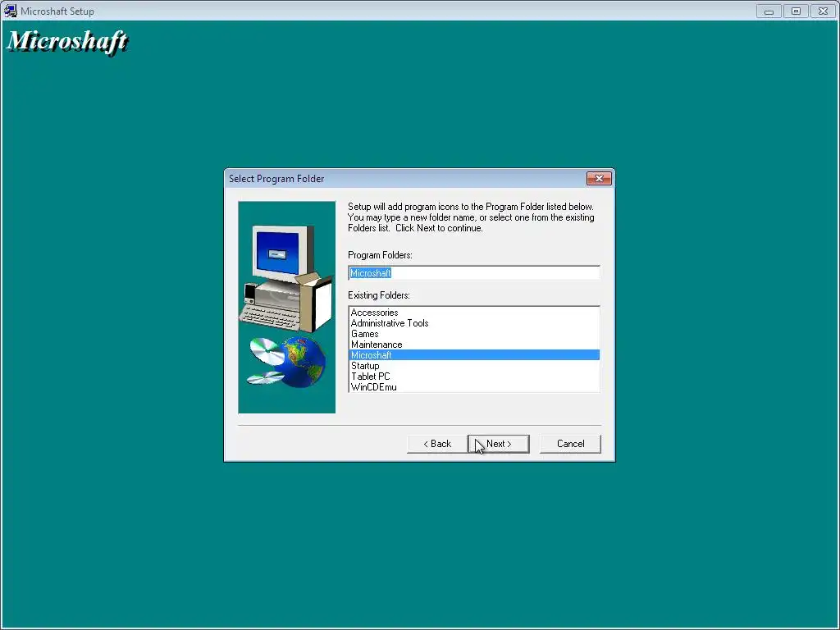Select Accessories in Existing Folders list
The height and width of the screenshot is (630, 840).
pyautogui.click(x=474, y=313)
